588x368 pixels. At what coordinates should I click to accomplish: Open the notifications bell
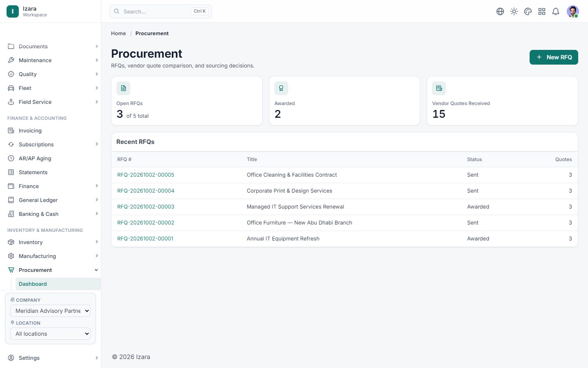(x=556, y=11)
